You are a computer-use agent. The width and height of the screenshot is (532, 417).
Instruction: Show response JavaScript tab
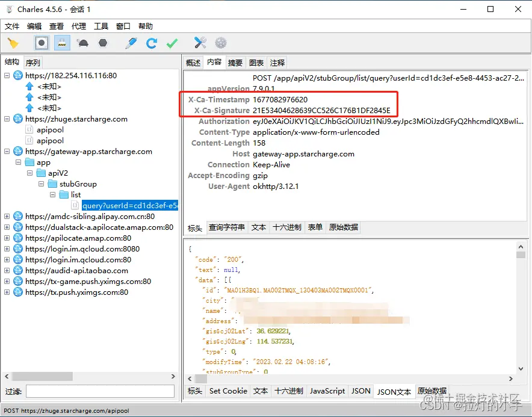(x=327, y=391)
